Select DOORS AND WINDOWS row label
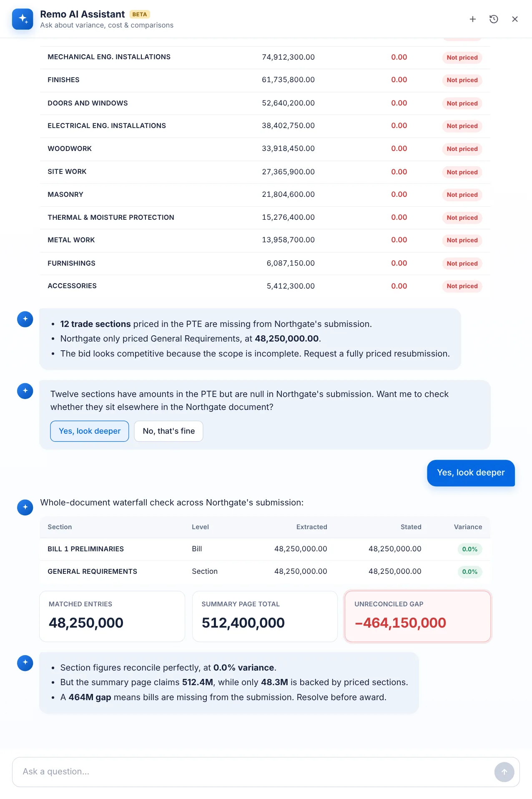The image size is (532, 799). [88, 103]
